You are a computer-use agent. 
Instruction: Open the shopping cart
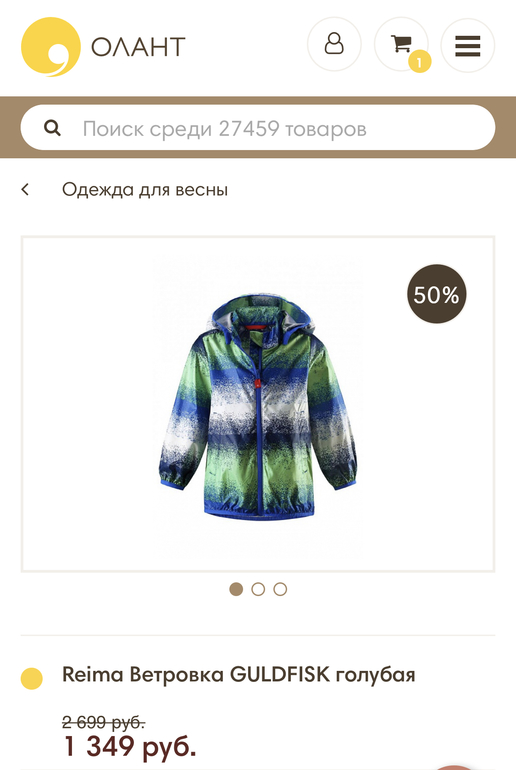tap(401, 45)
